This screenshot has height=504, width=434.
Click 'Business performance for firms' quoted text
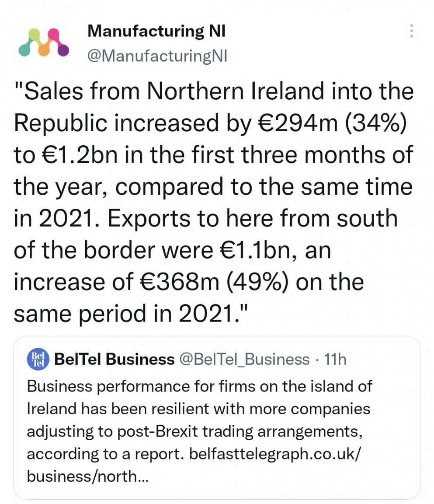click(x=121, y=386)
